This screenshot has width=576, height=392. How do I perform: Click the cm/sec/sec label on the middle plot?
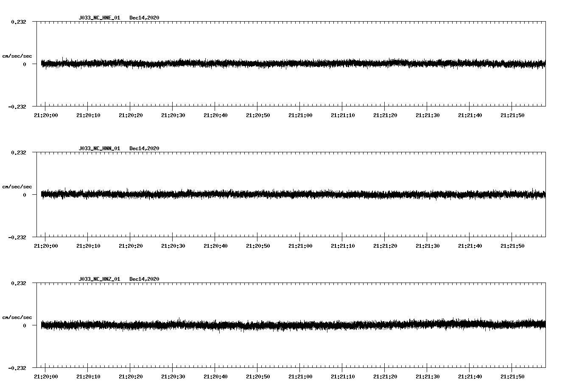17,186
